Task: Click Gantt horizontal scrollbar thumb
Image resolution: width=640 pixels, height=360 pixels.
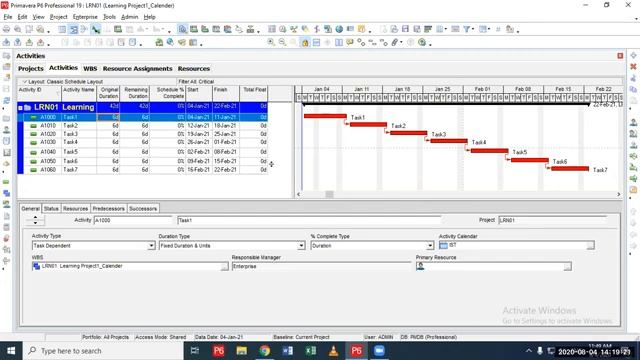Action: 329,194
